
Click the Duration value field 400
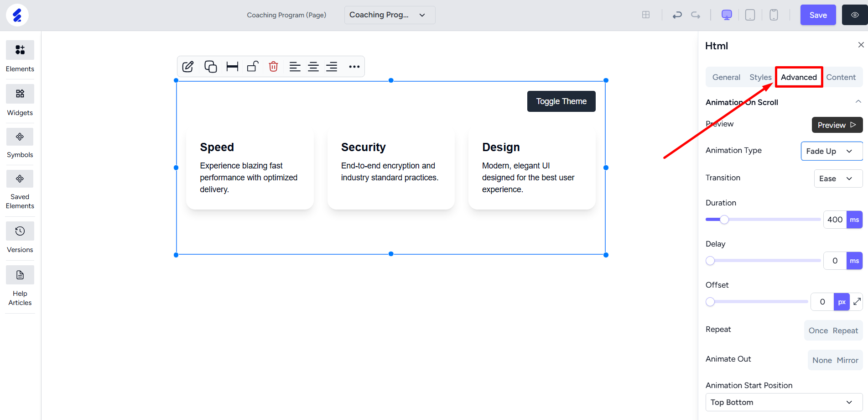coord(835,220)
